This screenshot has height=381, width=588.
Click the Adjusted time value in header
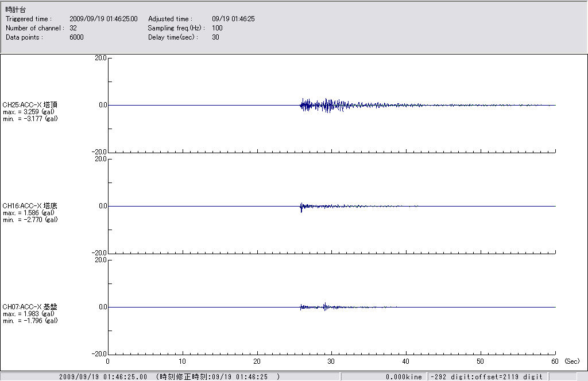click(233, 19)
